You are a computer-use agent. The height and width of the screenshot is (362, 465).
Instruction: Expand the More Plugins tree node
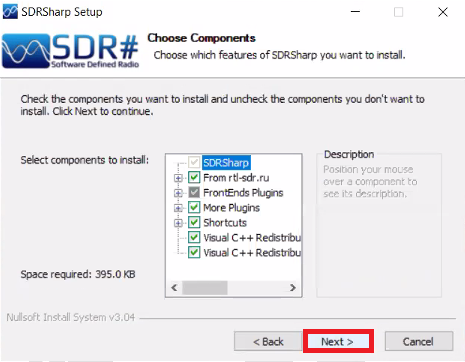pyautogui.click(x=178, y=208)
